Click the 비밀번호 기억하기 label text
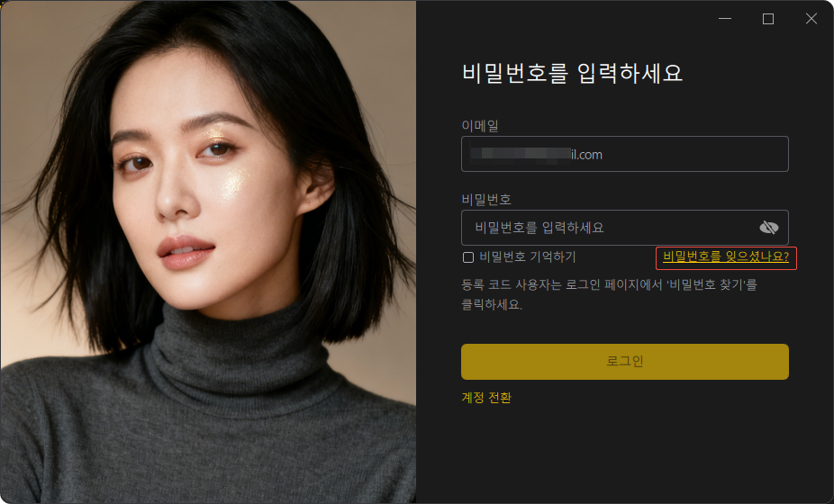The image size is (834, 504). (x=528, y=257)
